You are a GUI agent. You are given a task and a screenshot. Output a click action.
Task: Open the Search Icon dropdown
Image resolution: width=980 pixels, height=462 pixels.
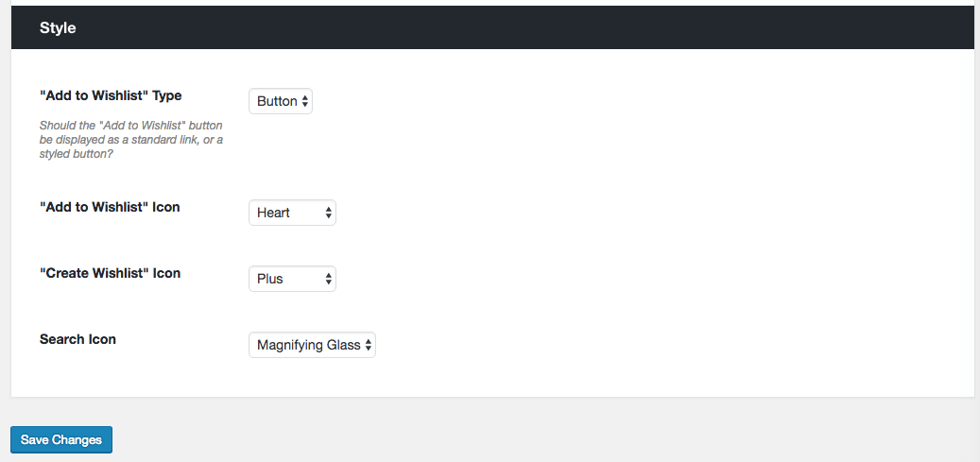pos(311,345)
